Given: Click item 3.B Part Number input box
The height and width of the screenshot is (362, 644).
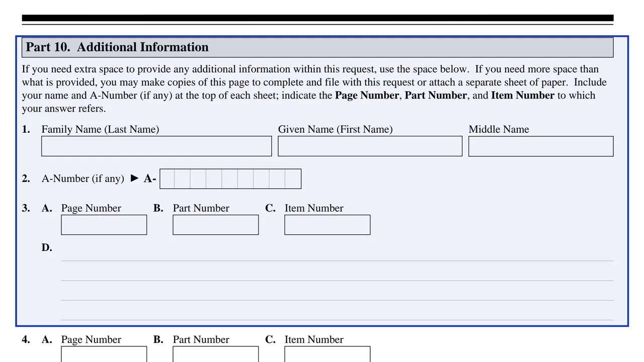Looking at the screenshot, I should pos(216,225).
